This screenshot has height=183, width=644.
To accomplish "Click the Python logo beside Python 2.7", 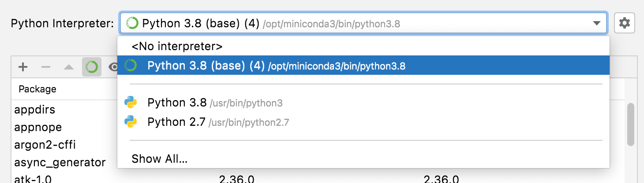I will tap(131, 122).
